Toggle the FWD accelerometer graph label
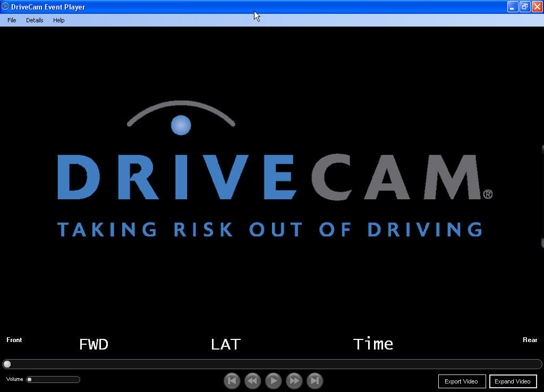 click(x=93, y=344)
